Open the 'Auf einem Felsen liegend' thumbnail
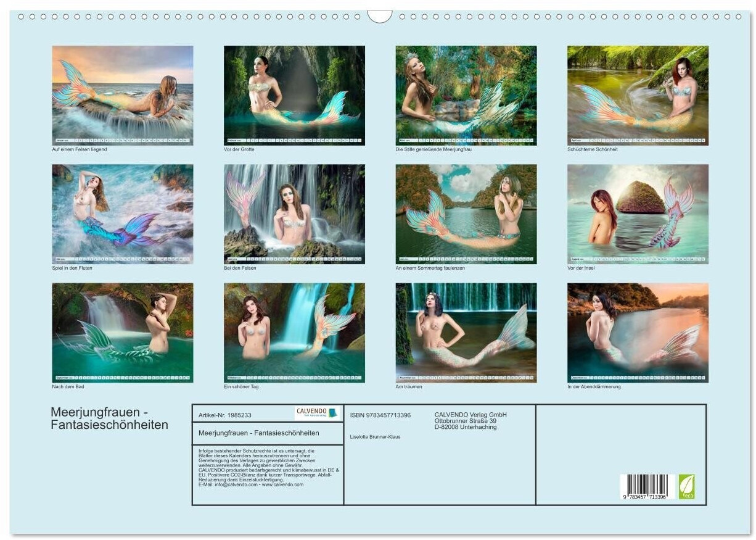The height and width of the screenshot is (540, 756). coord(122,95)
